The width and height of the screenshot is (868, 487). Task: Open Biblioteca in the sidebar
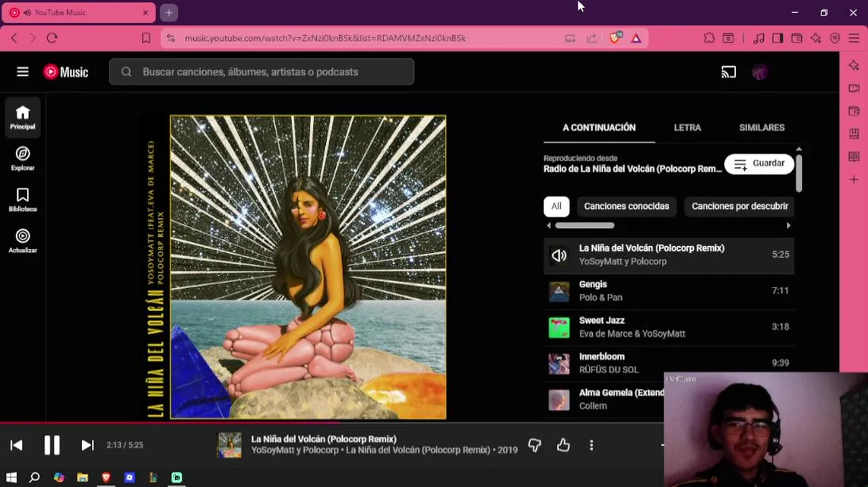[x=22, y=200]
